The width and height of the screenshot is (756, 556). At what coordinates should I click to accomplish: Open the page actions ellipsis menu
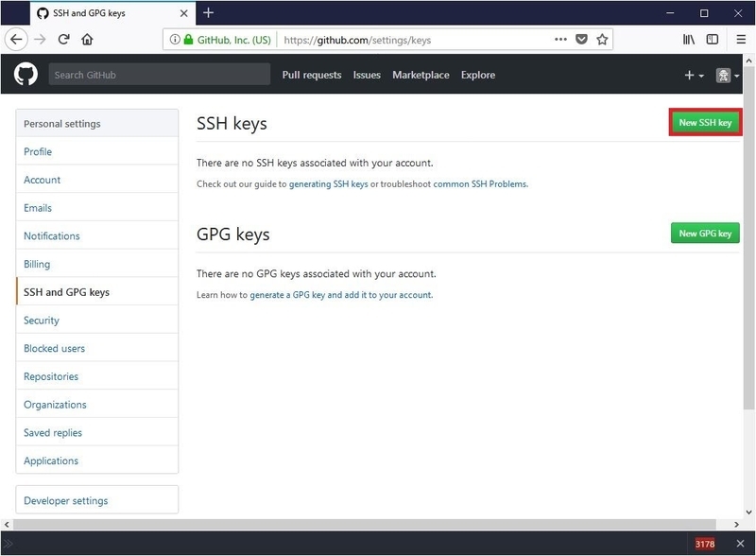[x=560, y=40]
